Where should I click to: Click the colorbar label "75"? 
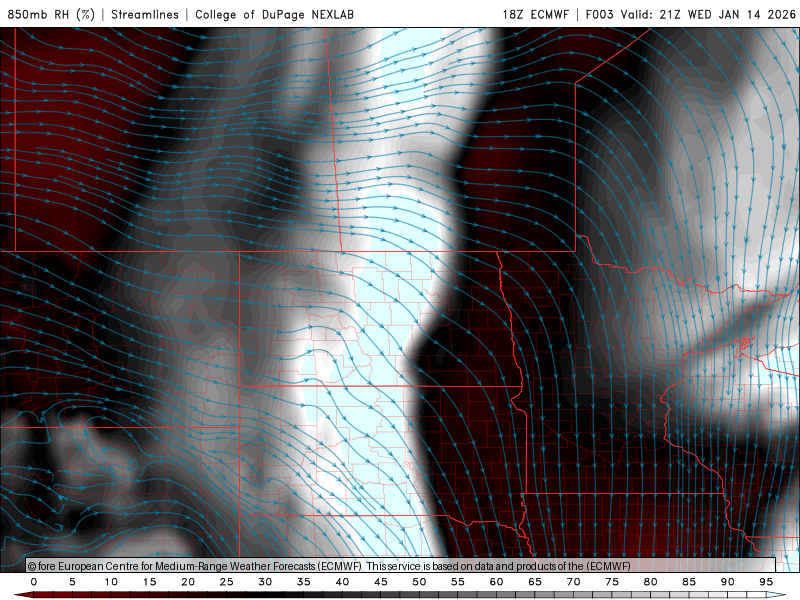tap(612, 582)
